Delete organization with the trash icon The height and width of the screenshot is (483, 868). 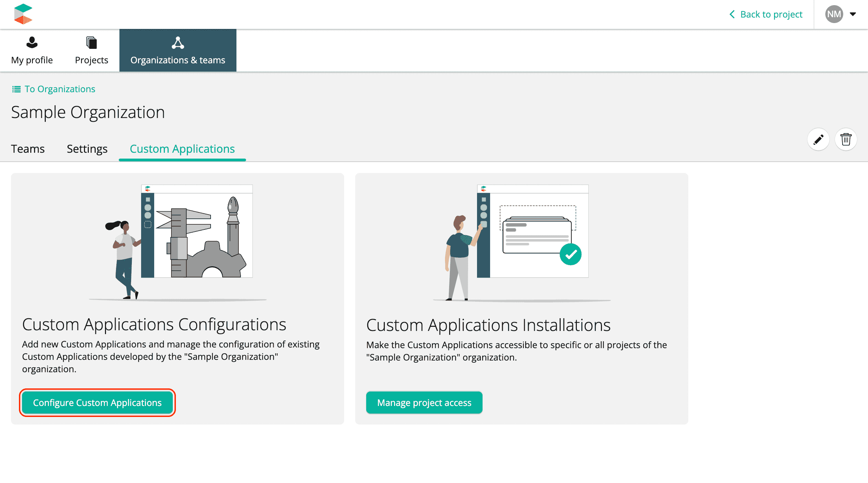pos(846,139)
